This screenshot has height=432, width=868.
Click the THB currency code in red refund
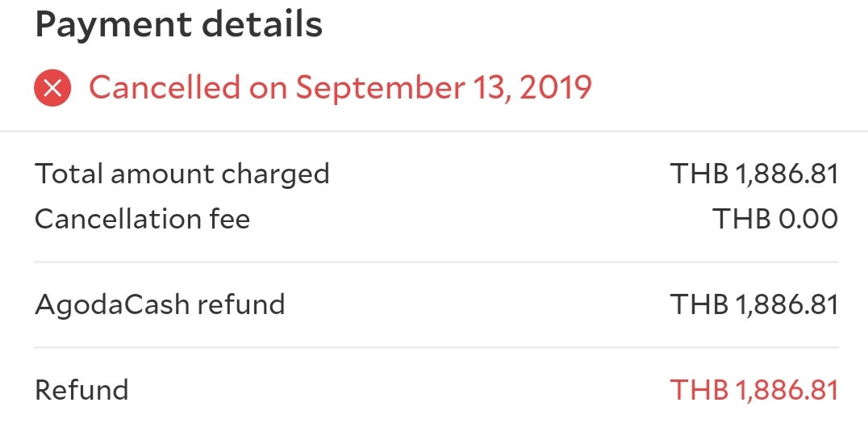(699, 390)
